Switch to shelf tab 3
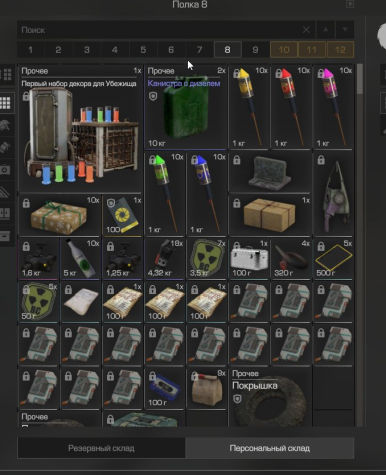Image resolution: width=386 pixels, height=475 pixels. [x=87, y=50]
